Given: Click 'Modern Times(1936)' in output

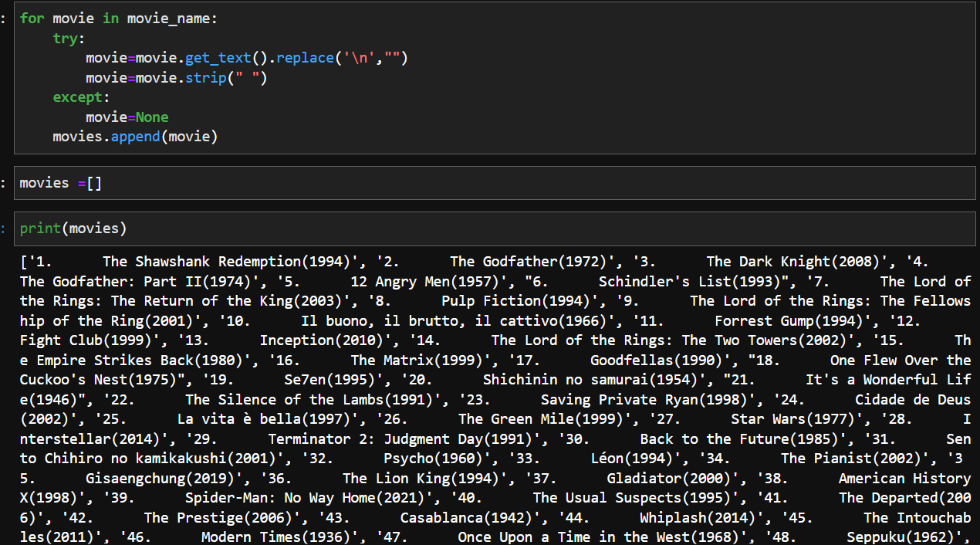Looking at the screenshot, I should click(275, 537).
